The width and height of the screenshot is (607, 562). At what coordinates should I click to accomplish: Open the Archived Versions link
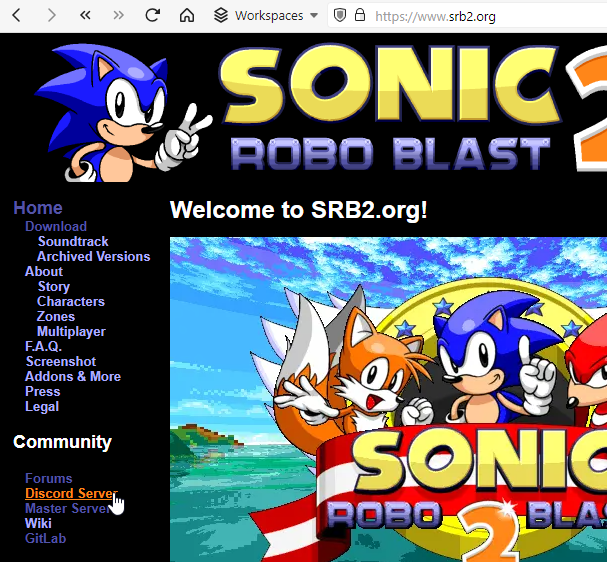point(93,257)
